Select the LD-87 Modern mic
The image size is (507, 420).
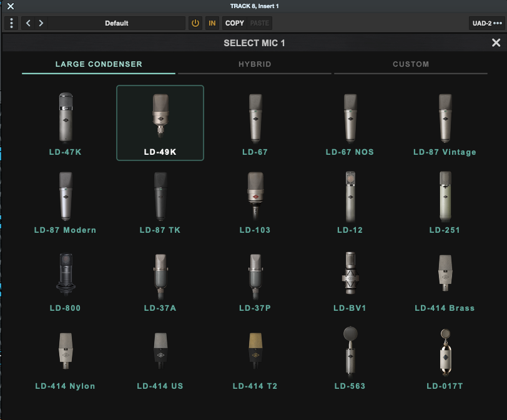(66, 202)
